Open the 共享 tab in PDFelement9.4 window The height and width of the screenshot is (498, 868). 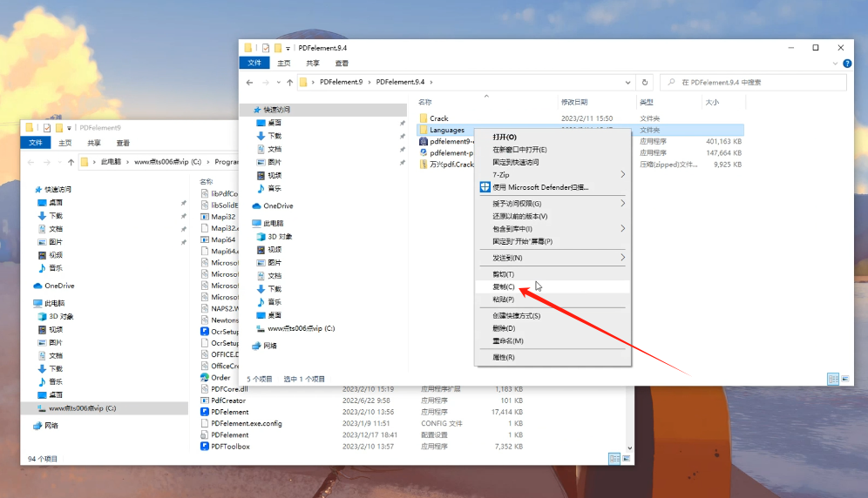pos(313,63)
